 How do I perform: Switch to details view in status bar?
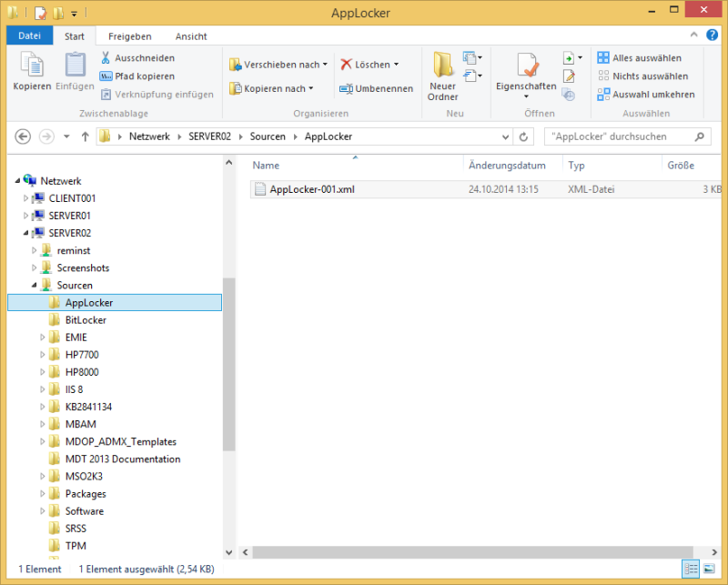(692, 569)
